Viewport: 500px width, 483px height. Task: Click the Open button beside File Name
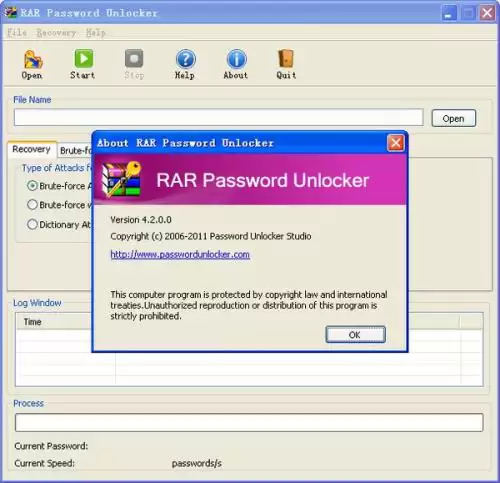coord(453,118)
